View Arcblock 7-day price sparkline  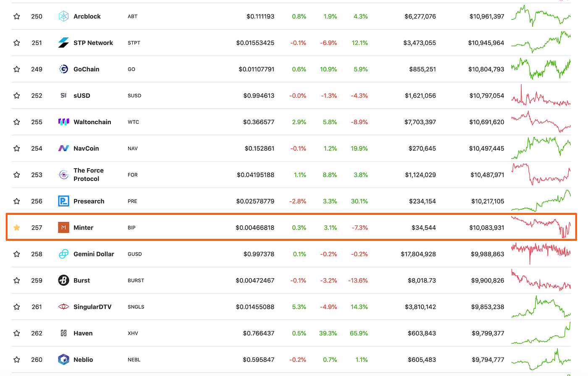pyautogui.click(x=541, y=16)
